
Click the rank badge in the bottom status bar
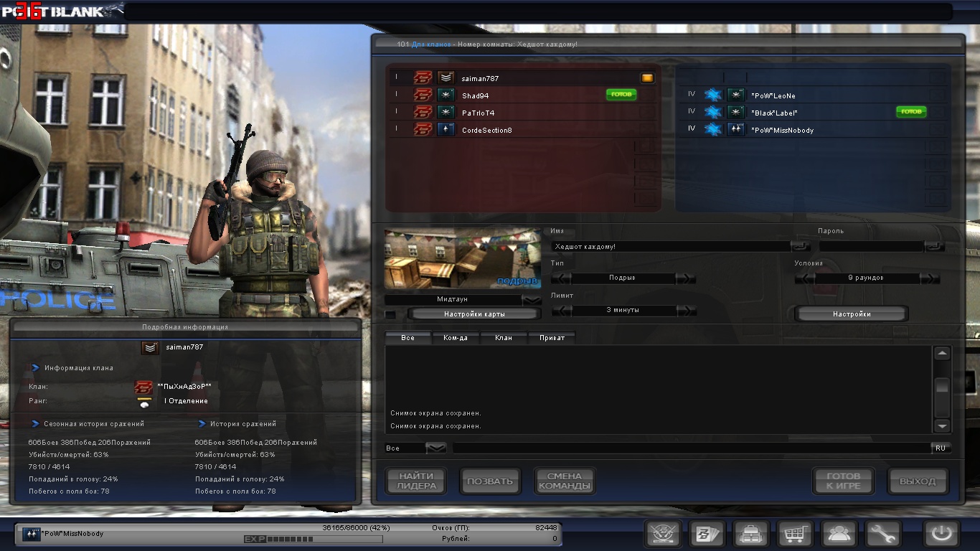[31, 534]
